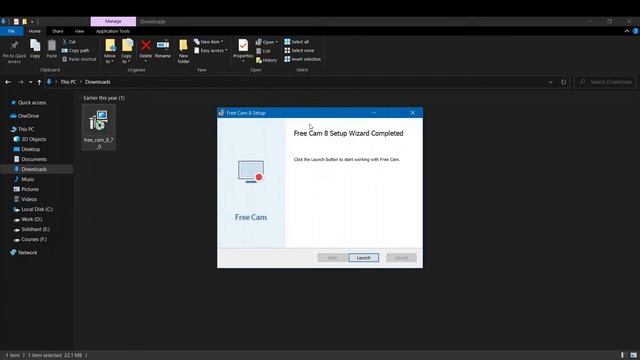Switch to the Share ribbon tab

click(58, 31)
